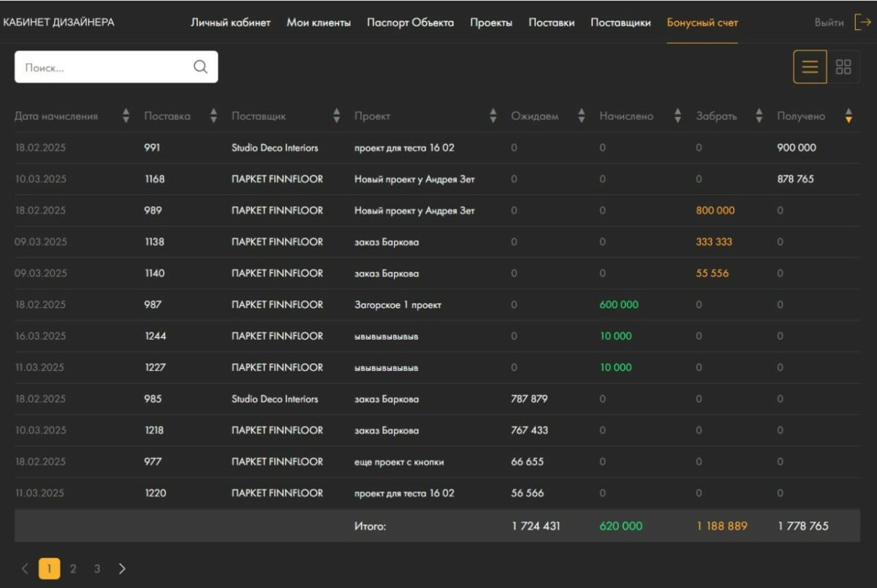Click project еще проект с кнопки

pos(399,462)
